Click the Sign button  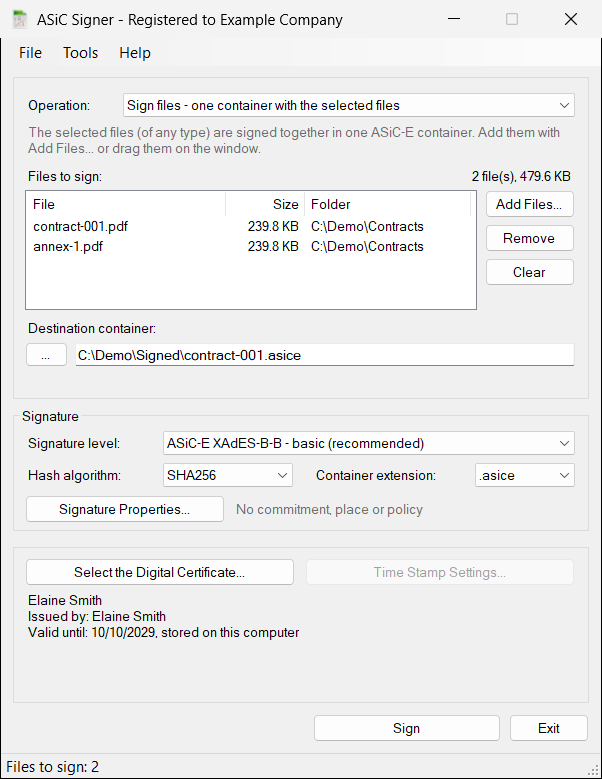[x=406, y=728]
